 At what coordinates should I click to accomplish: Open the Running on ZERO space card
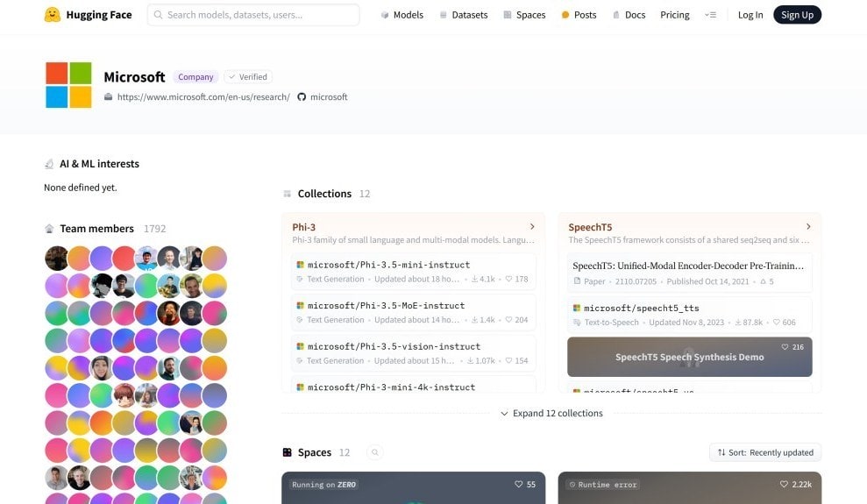[413, 488]
